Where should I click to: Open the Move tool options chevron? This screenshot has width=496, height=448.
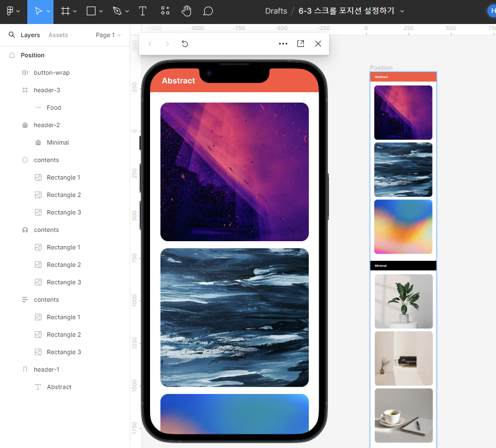(49, 11)
